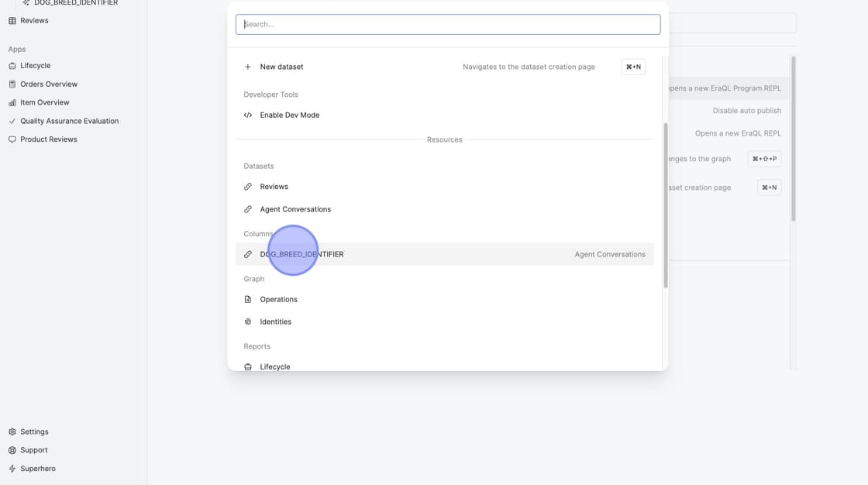
Task: Choose Enable Dev Mode command
Action: (x=289, y=115)
